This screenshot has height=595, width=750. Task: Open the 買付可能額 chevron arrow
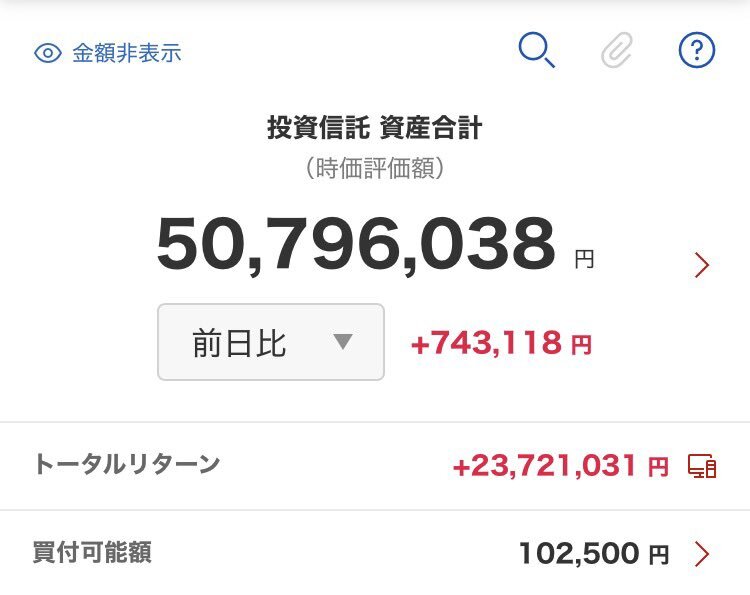[702, 554]
